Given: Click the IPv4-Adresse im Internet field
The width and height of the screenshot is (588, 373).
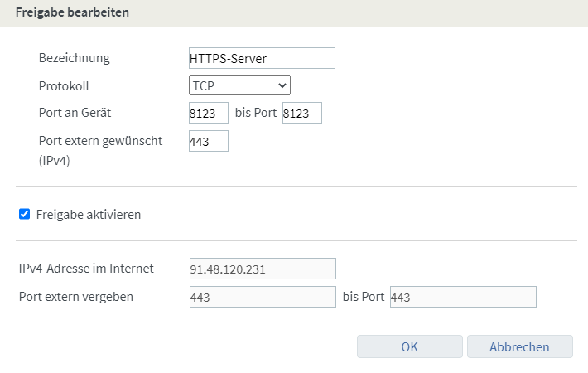Looking at the screenshot, I should pos(262,269).
